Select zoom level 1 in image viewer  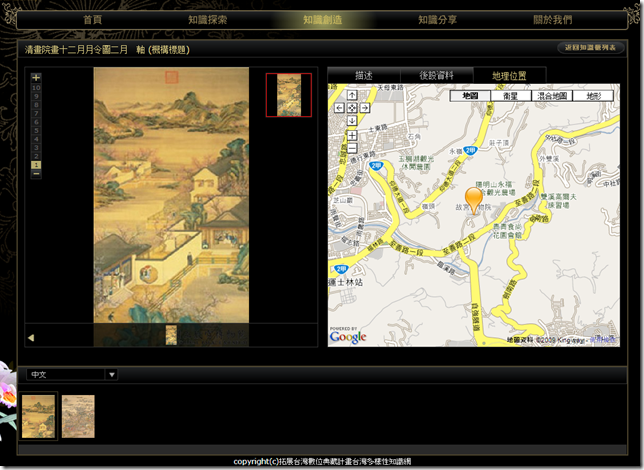(36, 165)
